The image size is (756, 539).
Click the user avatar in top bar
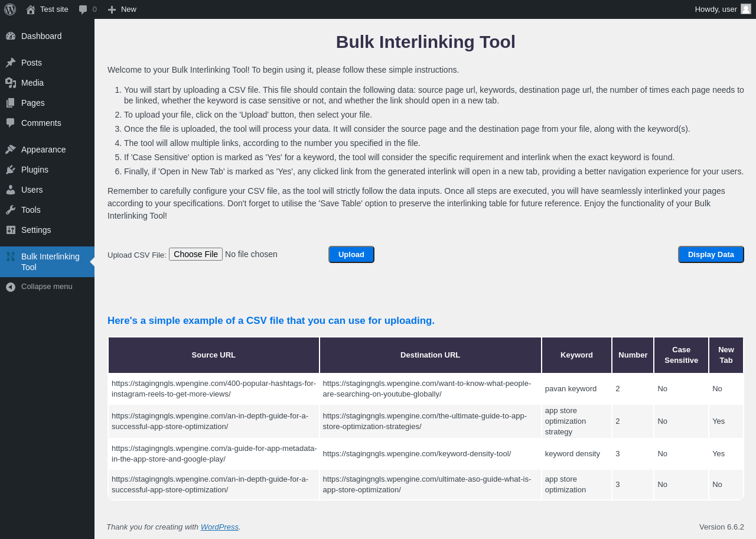click(x=746, y=9)
